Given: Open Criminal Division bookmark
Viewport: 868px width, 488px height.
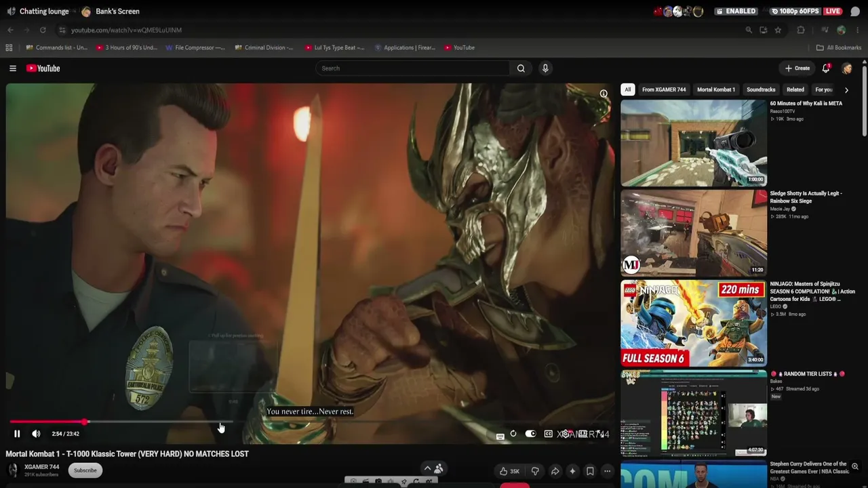Looking at the screenshot, I should [264, 47].
